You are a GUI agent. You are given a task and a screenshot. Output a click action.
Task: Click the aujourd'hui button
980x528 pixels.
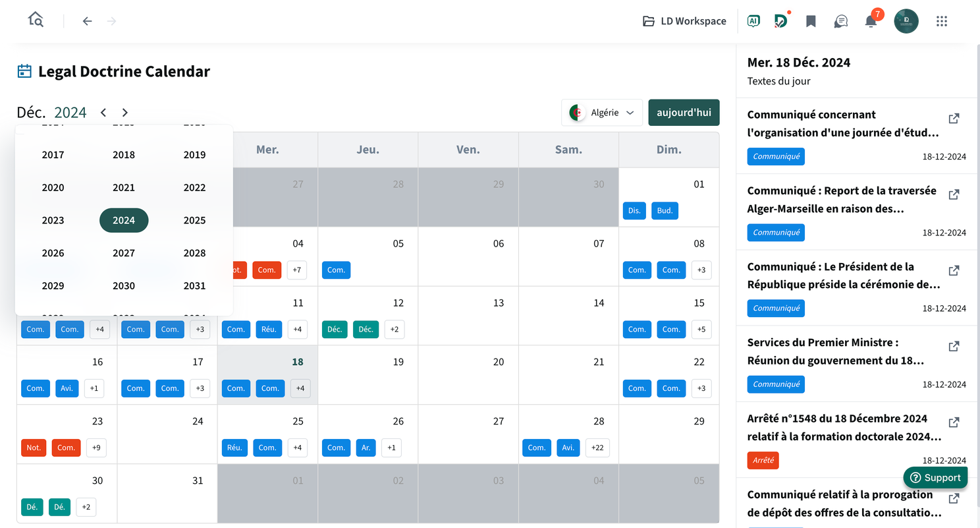pyautogui.click(x=684, y=113)
